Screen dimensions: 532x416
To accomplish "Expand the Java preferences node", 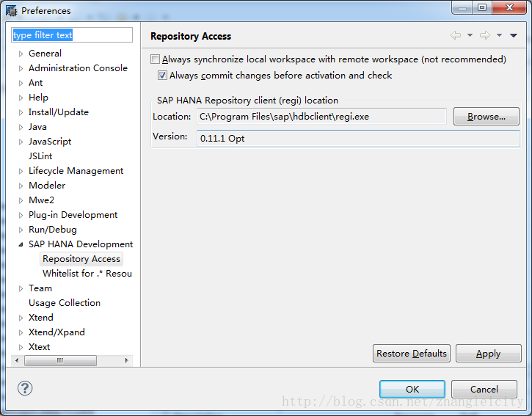I will 21,127.
